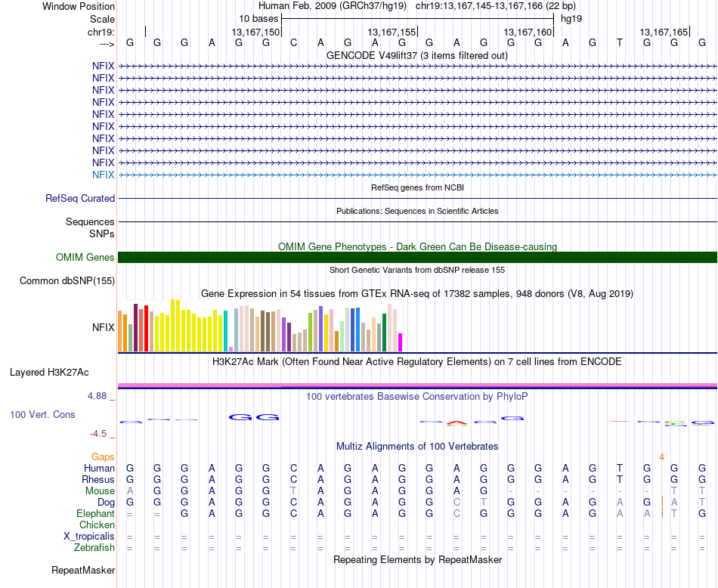
Task: Click the ---> sequence direction arrow
Action: point(107,44)
